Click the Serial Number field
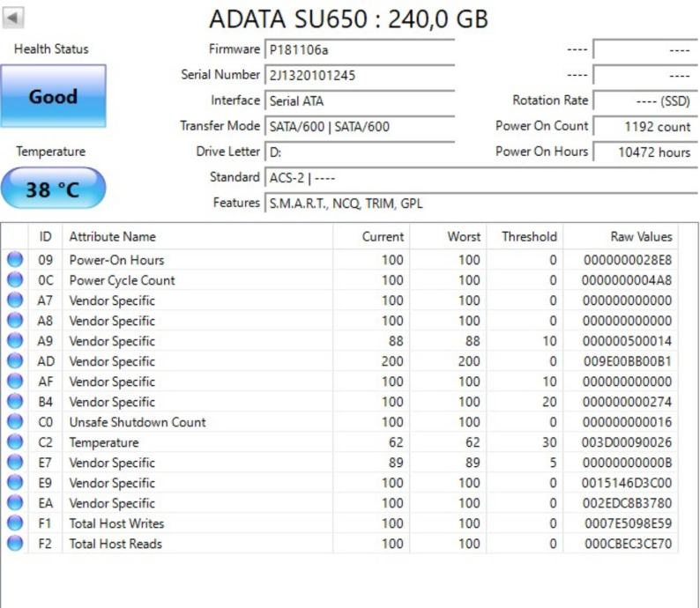This screenshot has width=700, height=608. (x=359, y=76)
